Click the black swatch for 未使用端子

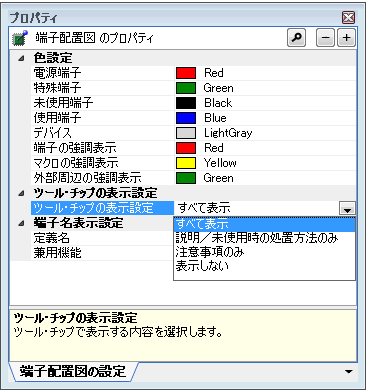(x=186, y=103)
